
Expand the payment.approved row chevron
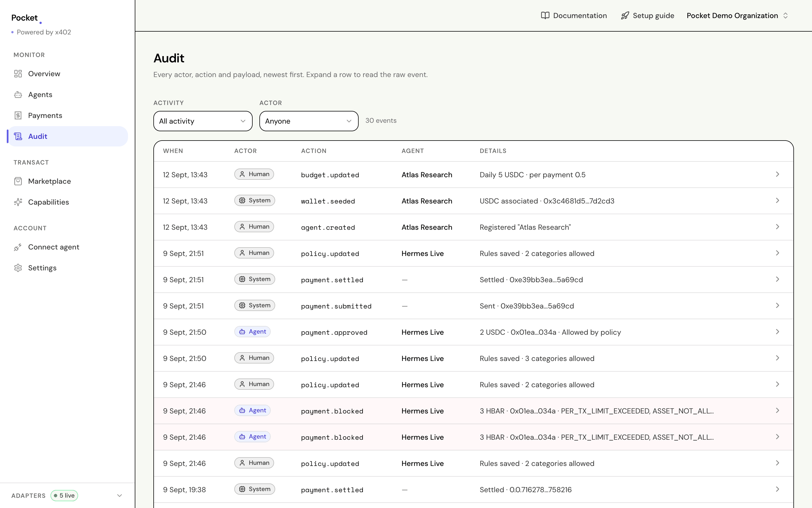tap(777, 332)
